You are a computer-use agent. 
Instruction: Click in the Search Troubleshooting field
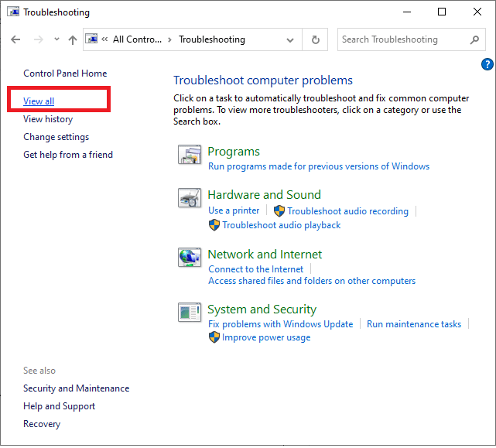(401, 39)
